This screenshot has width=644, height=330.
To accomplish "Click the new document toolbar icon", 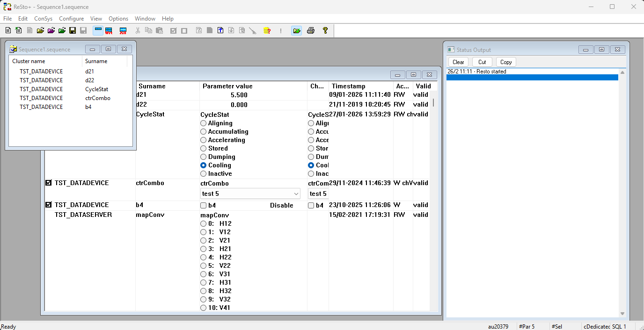I will pyautogui.click(x=8, y=31).
